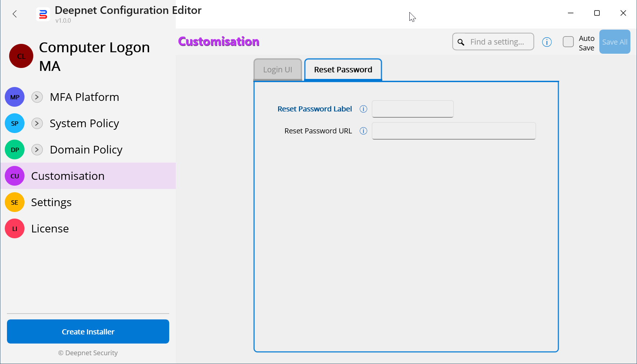Click the SE Settings circle icon
Image resolution: width=637 pixels, height=364 pixels.
coord(15,202)
